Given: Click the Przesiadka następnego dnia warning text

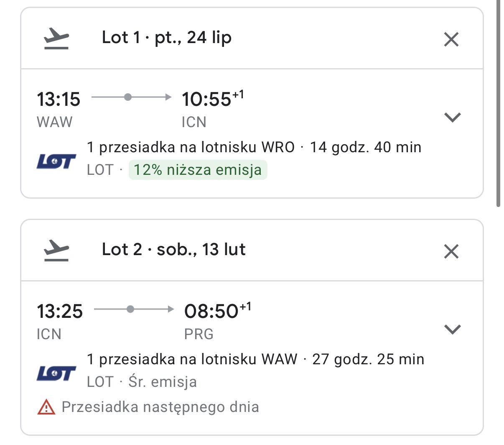Looking at the screenshot, I should 160,407.
